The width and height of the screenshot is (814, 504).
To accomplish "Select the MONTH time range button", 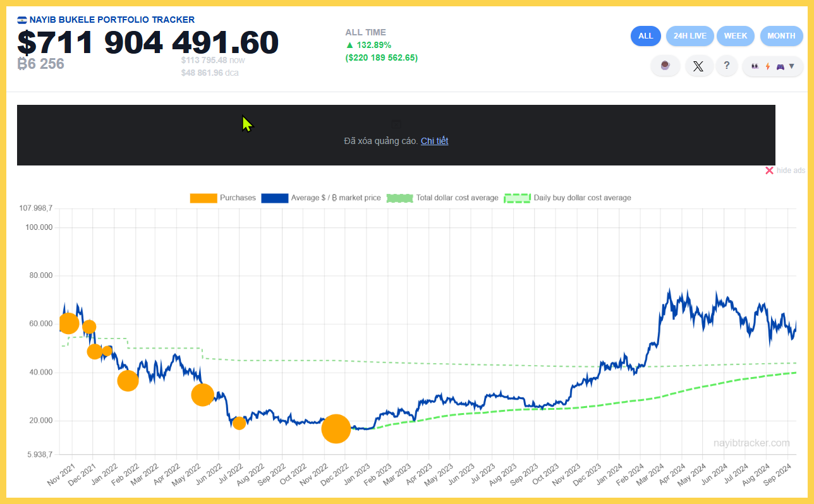I will (781, 36).
